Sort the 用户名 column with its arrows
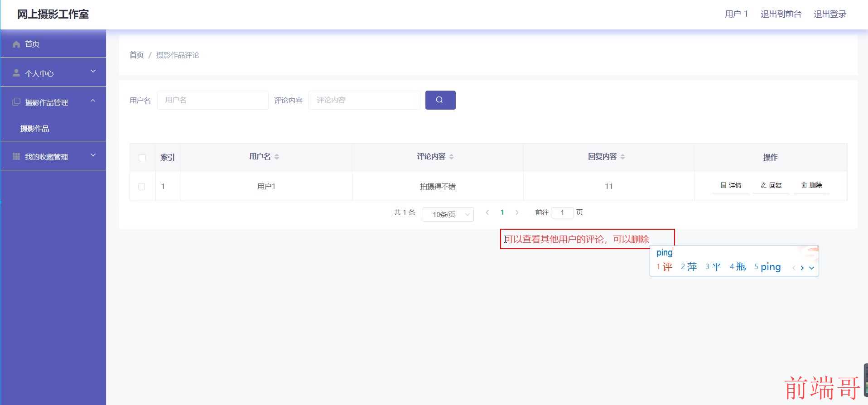Screen dimensions: 868x405 coord(277,157)
